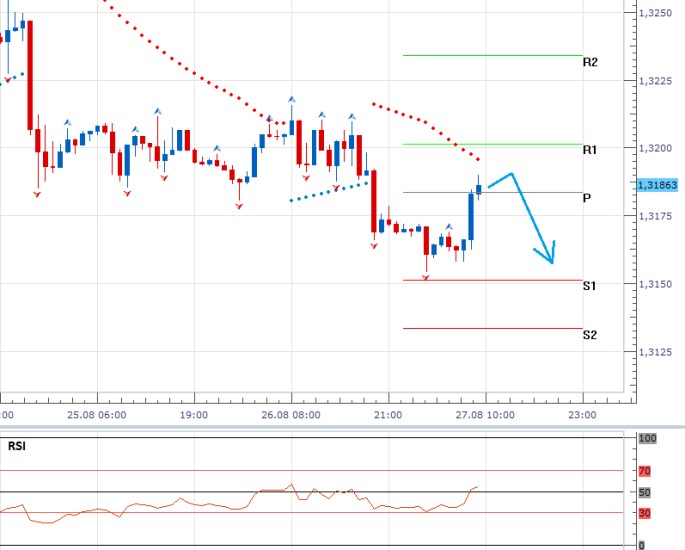Click the RSI 0 scale label

(x=641, y=545)
